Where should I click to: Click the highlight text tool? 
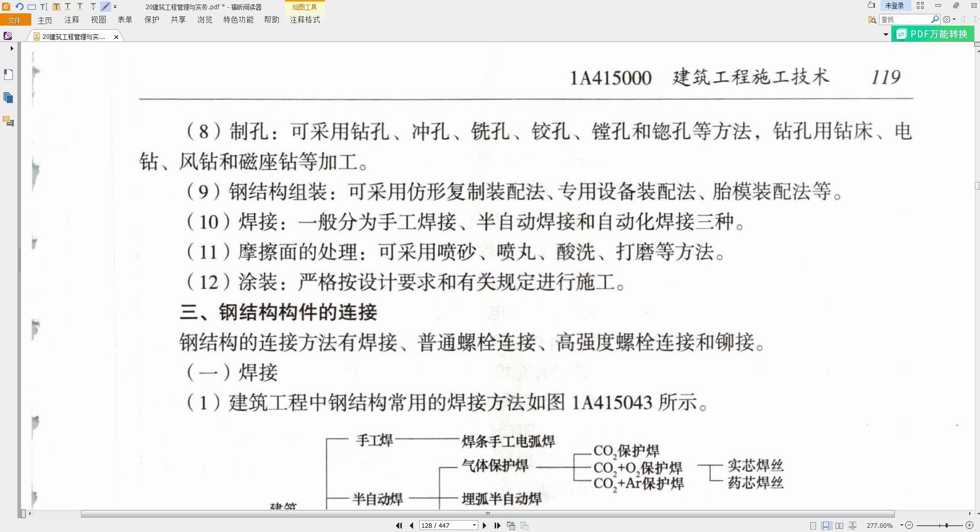tap(56, 7)
